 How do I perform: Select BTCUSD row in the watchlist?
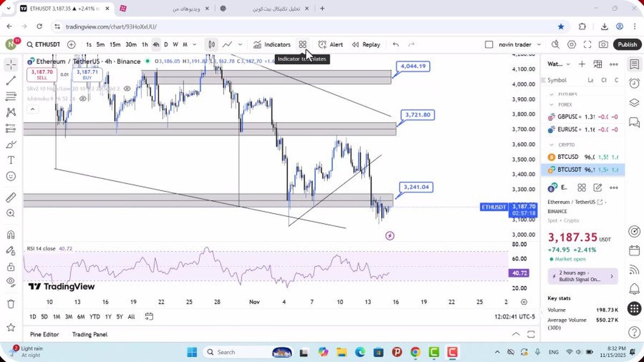(x=583, y=157)
